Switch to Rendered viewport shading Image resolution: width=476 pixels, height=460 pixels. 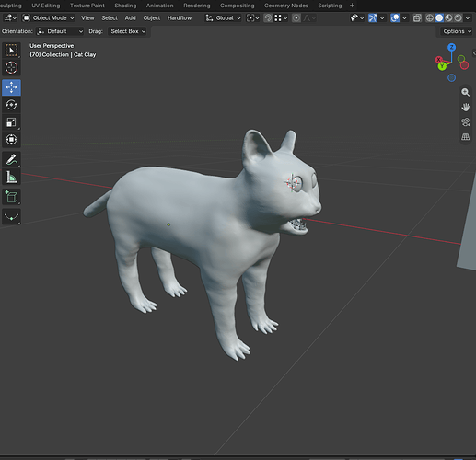point(459,18)
